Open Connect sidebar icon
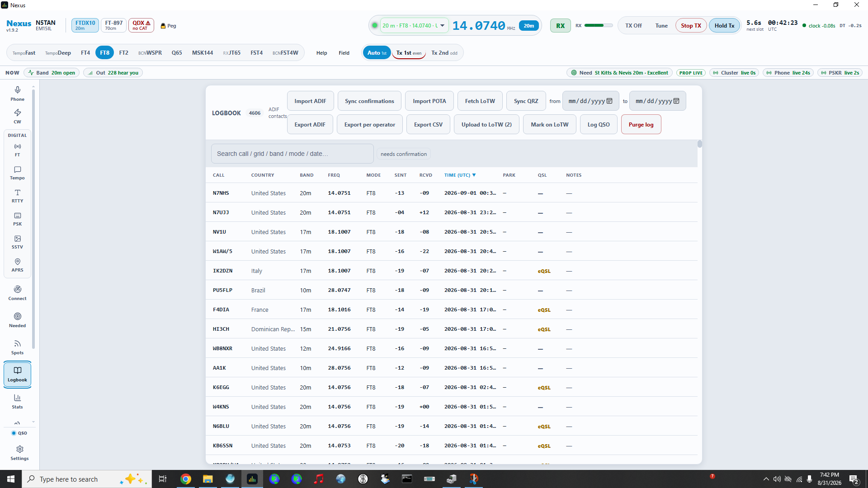 [17, 293]
